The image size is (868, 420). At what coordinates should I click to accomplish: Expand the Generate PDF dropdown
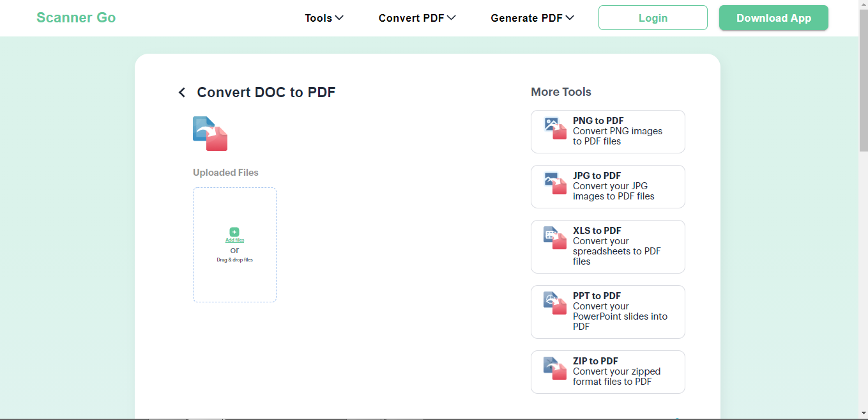[x=532, y=18]
